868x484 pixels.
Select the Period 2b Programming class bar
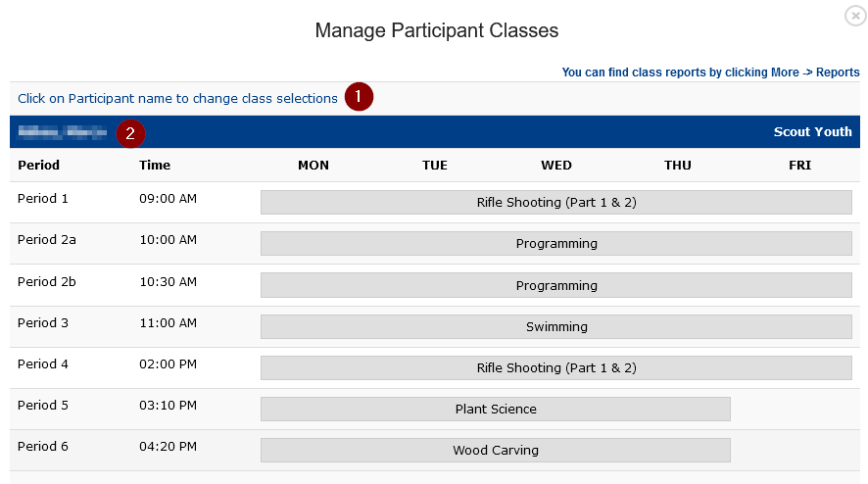pyautogui.click(x=555, y=285)
